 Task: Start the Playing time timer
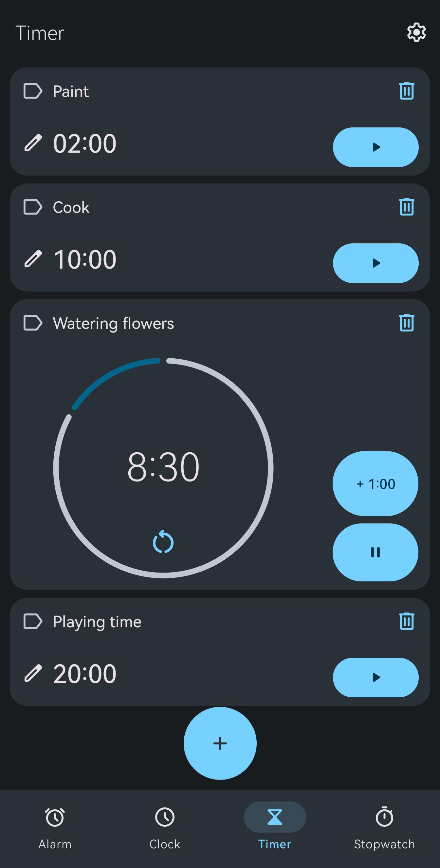(376, 678)
